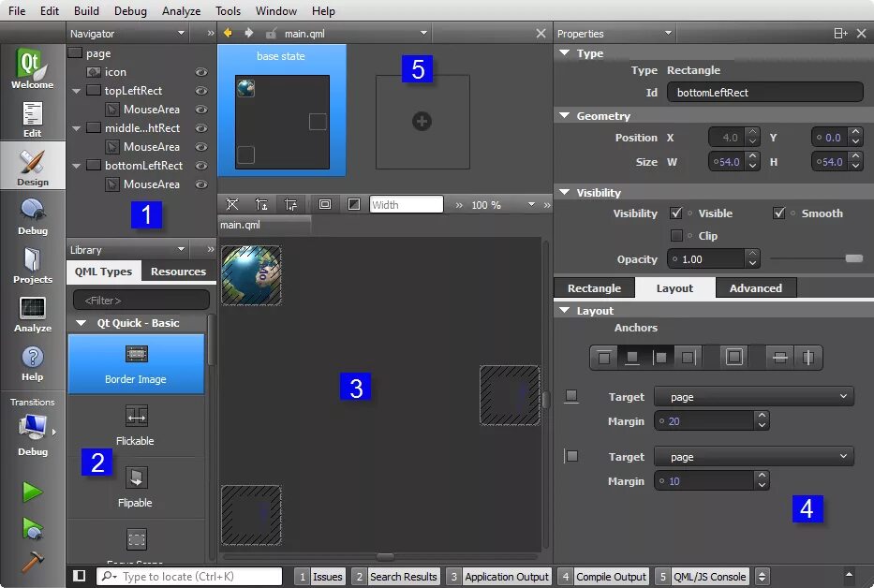This screenshot has width=874, height=588.
Task: Open the Analyze mode
Action: pyautogui.click(x=33, y=314)
